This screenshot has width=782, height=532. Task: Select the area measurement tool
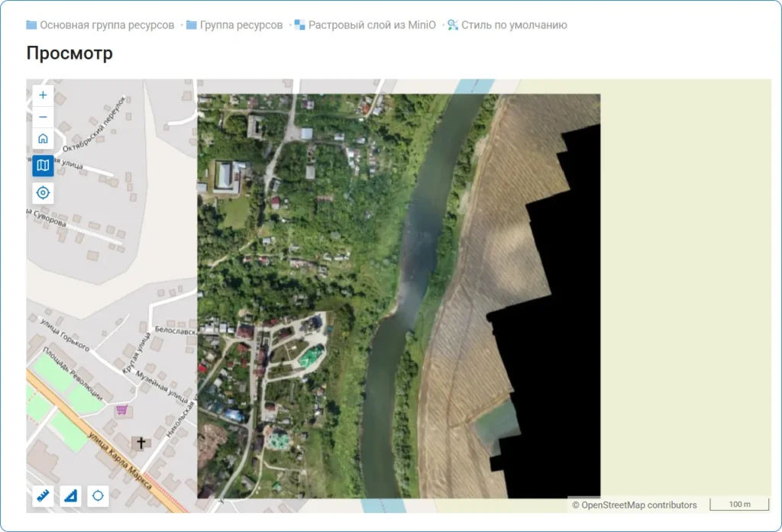[70, 495]
